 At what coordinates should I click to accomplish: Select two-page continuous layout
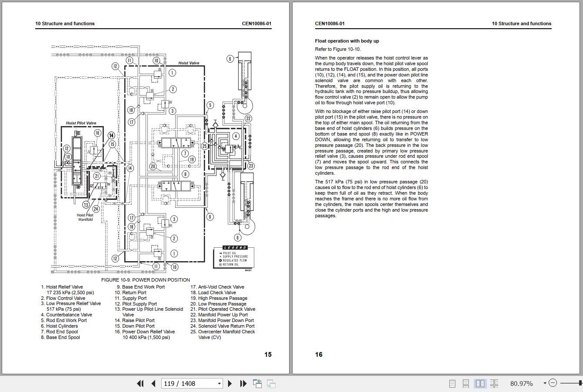tap(494, 383)
